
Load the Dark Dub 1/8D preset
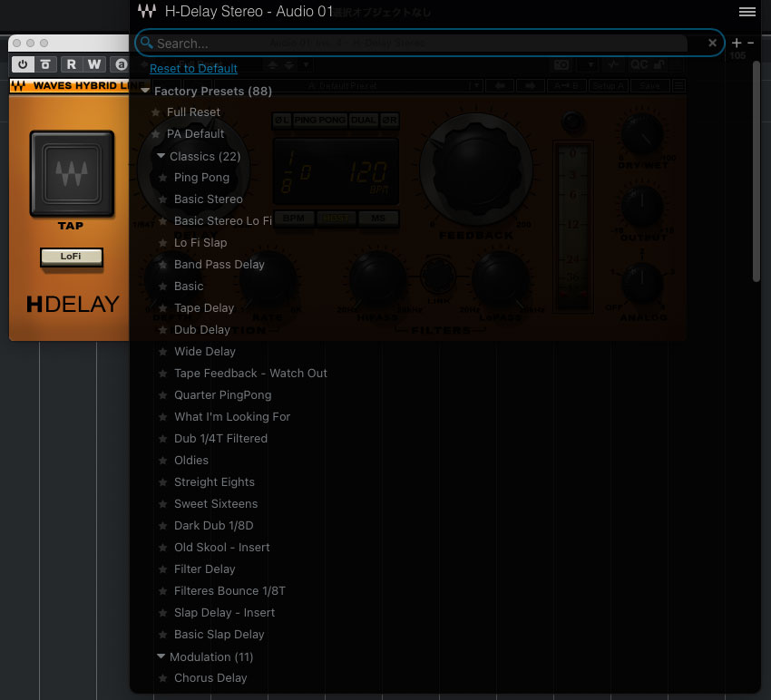point(214,526)
